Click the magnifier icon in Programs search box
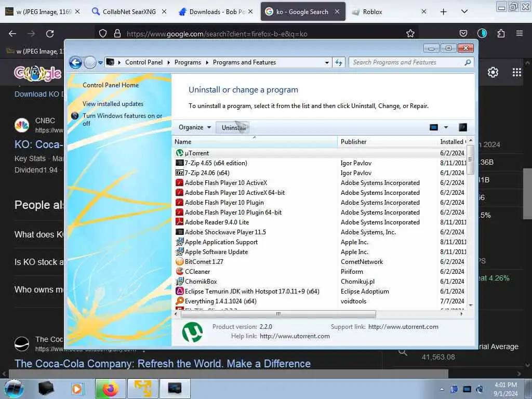This screenshot has height=399, width=532. (468, 62)
